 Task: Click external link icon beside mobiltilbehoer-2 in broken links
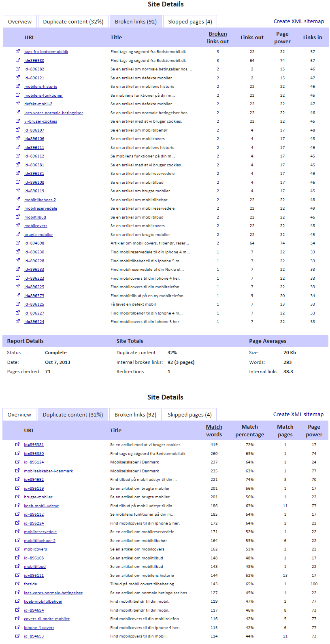[x=18, y=200]
